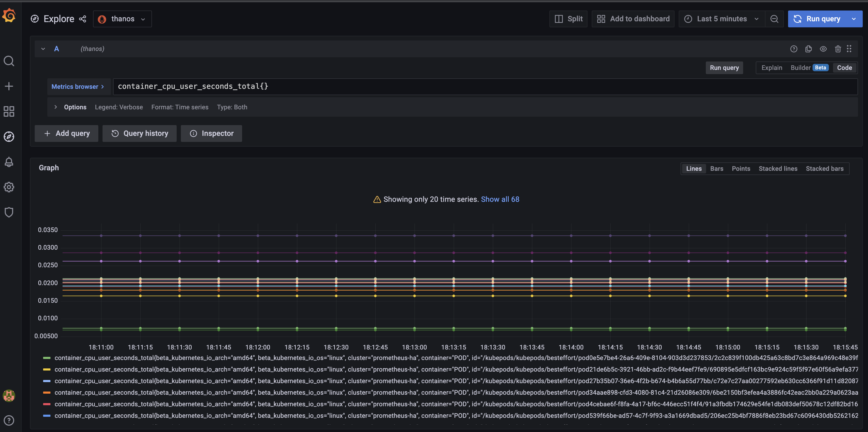Click the Split view button
This screenshot has width=868, height=432.
point(568,19)
